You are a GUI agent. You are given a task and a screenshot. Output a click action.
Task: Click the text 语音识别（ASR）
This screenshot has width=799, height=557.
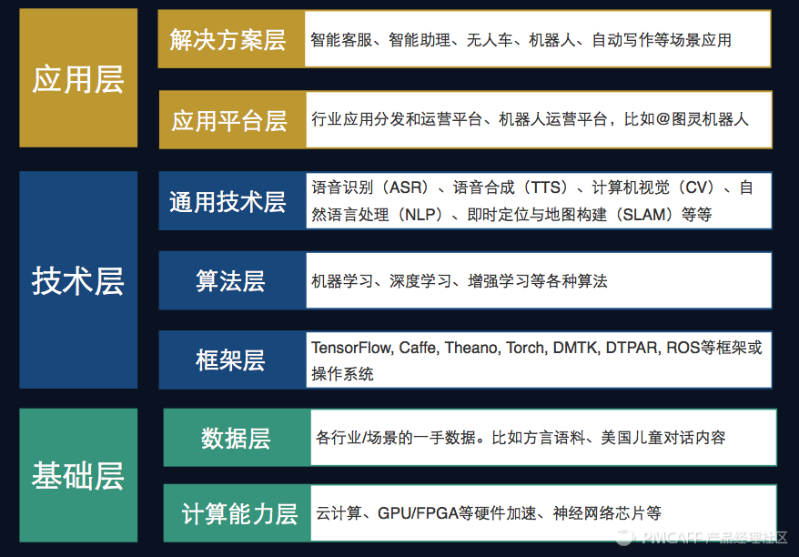tap(371, 188)
